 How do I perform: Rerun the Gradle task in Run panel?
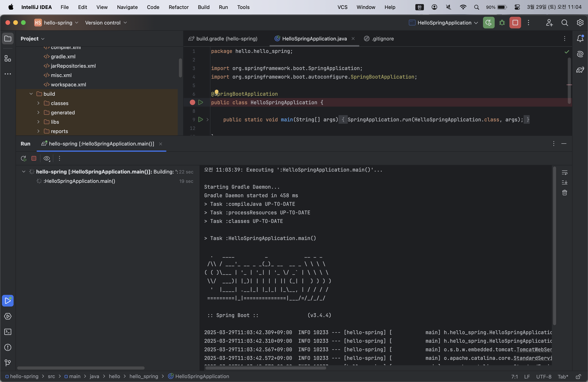pos(24,158)
